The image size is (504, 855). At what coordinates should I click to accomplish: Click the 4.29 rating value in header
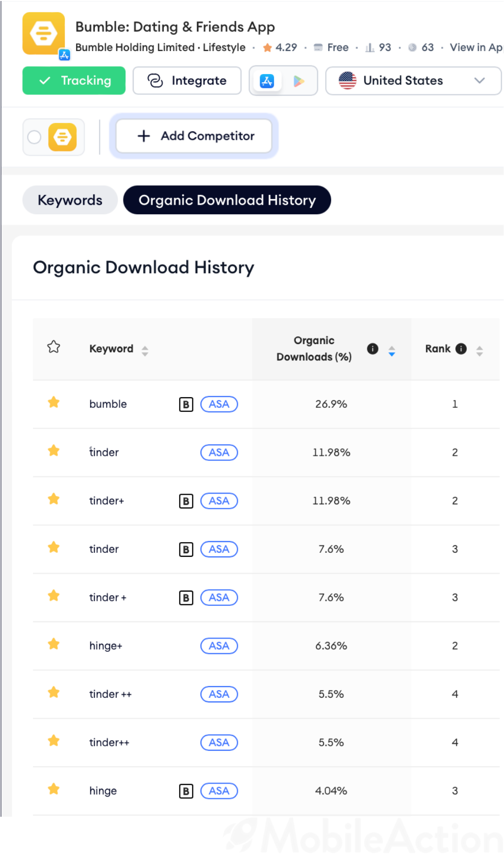[286, 47]
